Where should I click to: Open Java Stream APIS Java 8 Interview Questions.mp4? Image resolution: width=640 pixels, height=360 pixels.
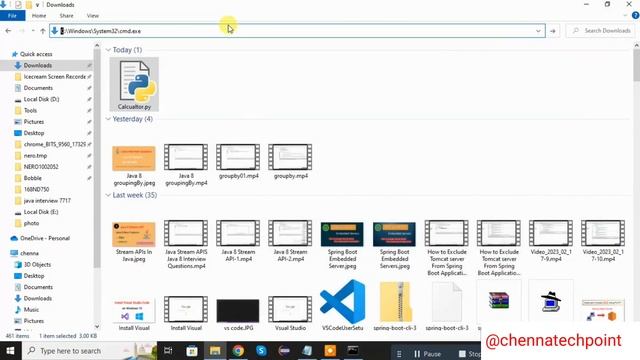pos(186,233)
